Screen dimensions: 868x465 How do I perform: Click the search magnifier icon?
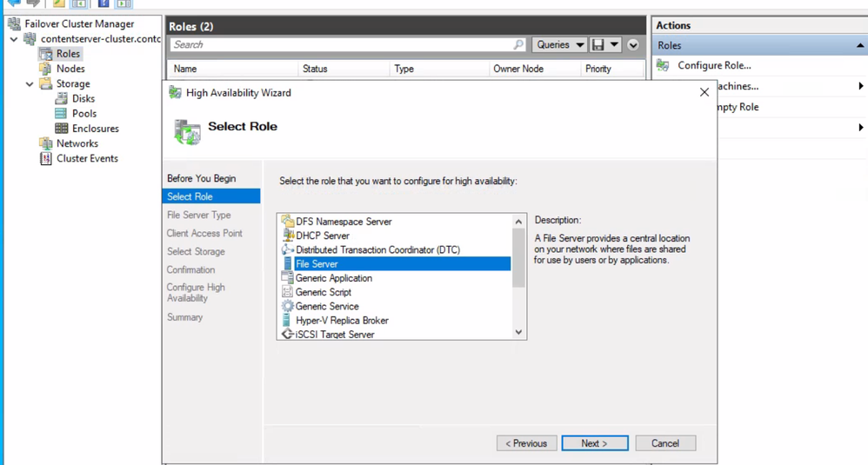pyautogui.click(x=518, y=45)
